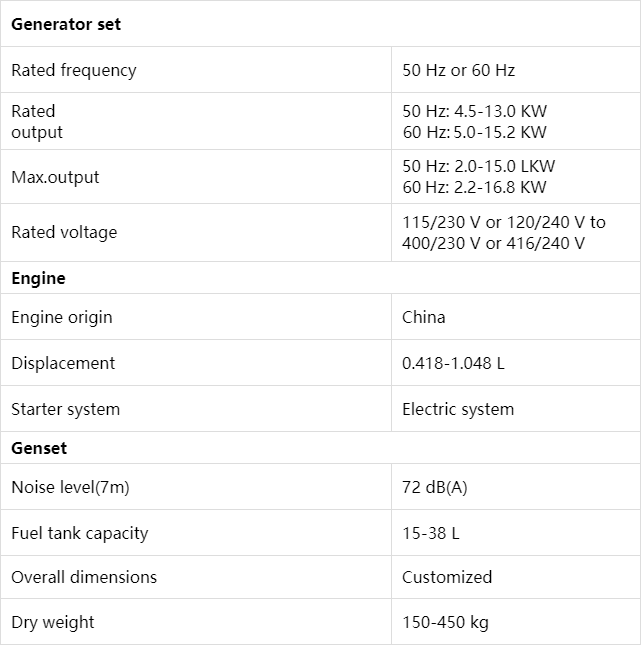Click the Rated frequency label cell
This screenshot has height=645, width=641.
click(x=196, y=70)
